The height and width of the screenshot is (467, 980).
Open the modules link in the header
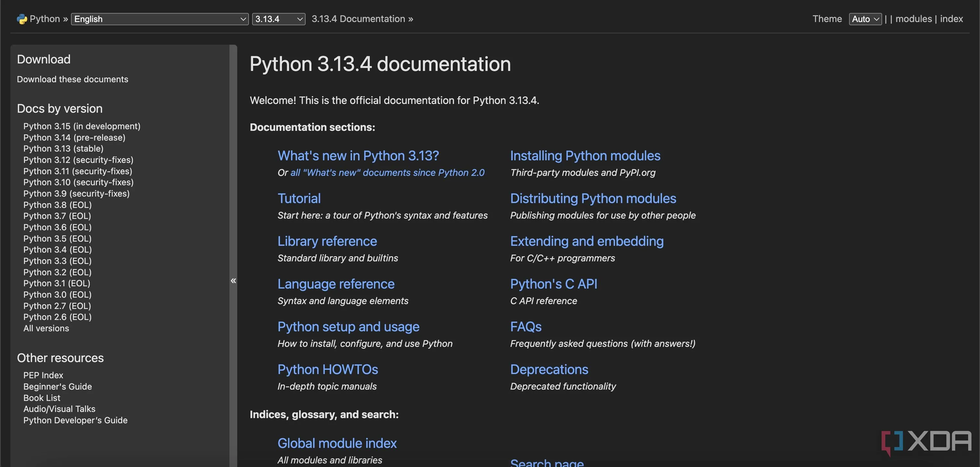coord(914,19)
